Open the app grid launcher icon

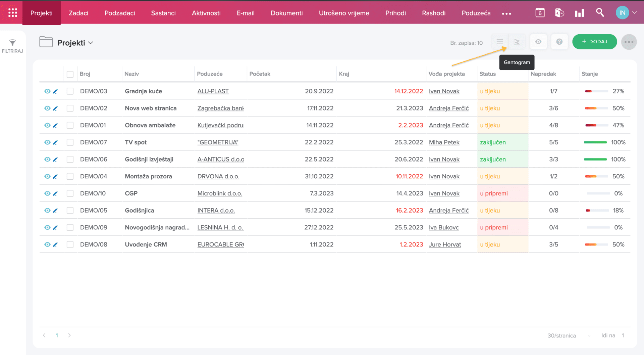click(x=12, y=13)
